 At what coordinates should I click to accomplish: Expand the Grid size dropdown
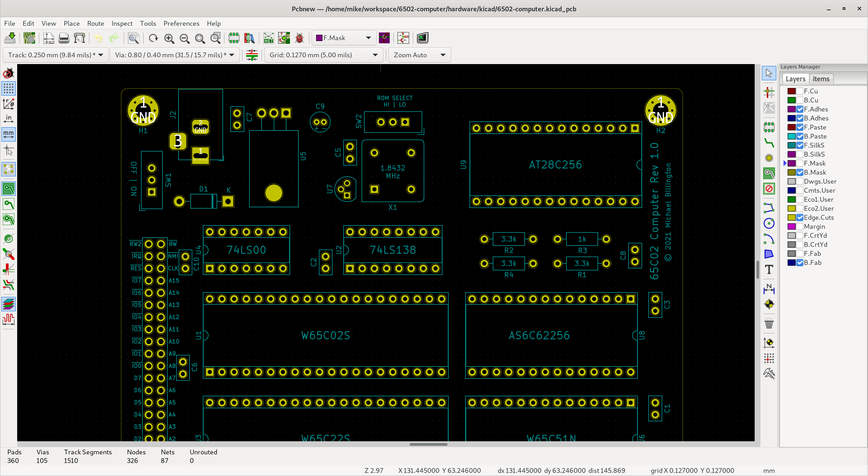[323, 55]
